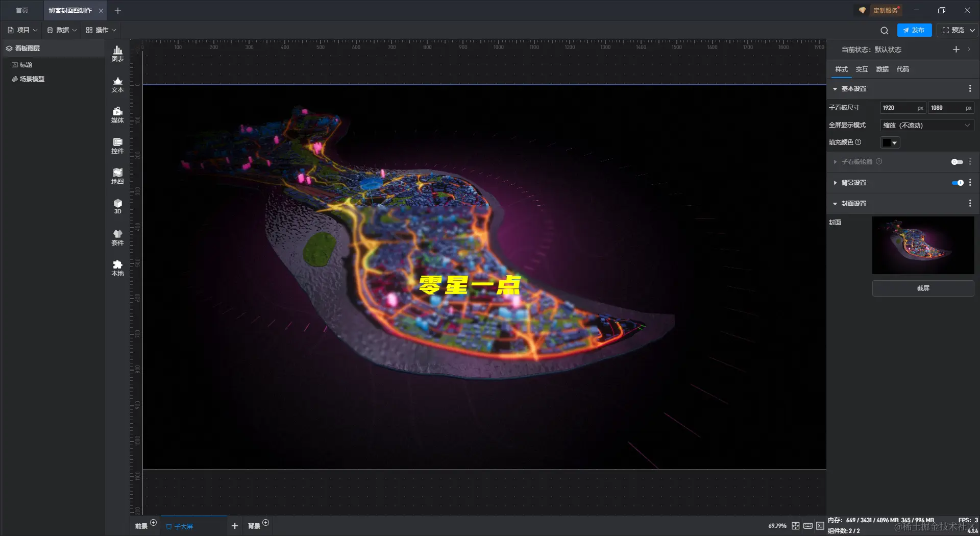This screenshot has height=536, width=980.
Task: Open the 项目 menu
Action: (x=22, y=30)
